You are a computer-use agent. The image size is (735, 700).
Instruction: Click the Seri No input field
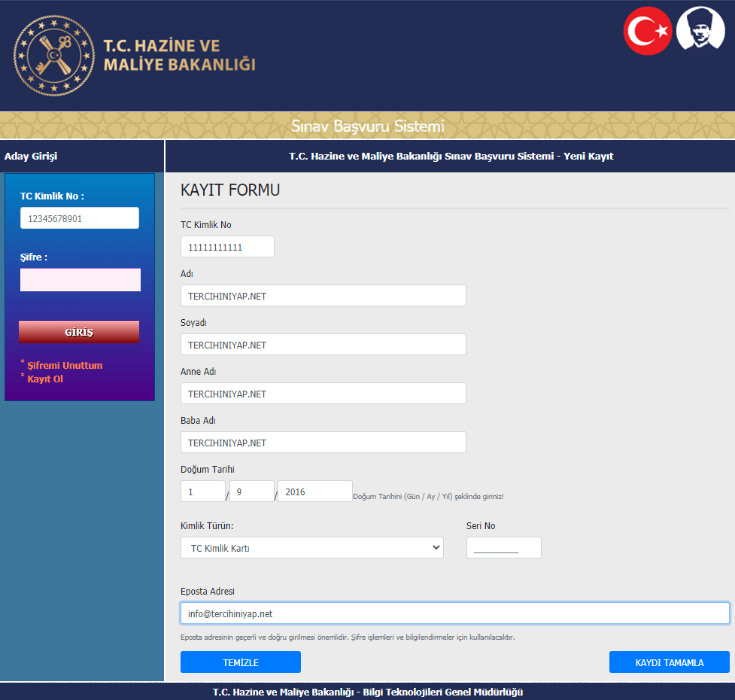point(503,548)
